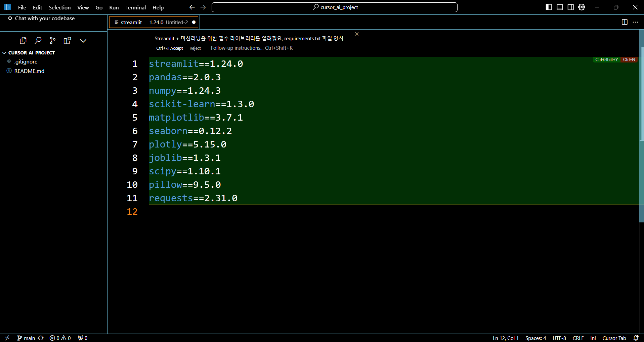The width and height of the screenshot is (644, 342).
Task: Go back with the left arrow
Action: click(192, 7)
